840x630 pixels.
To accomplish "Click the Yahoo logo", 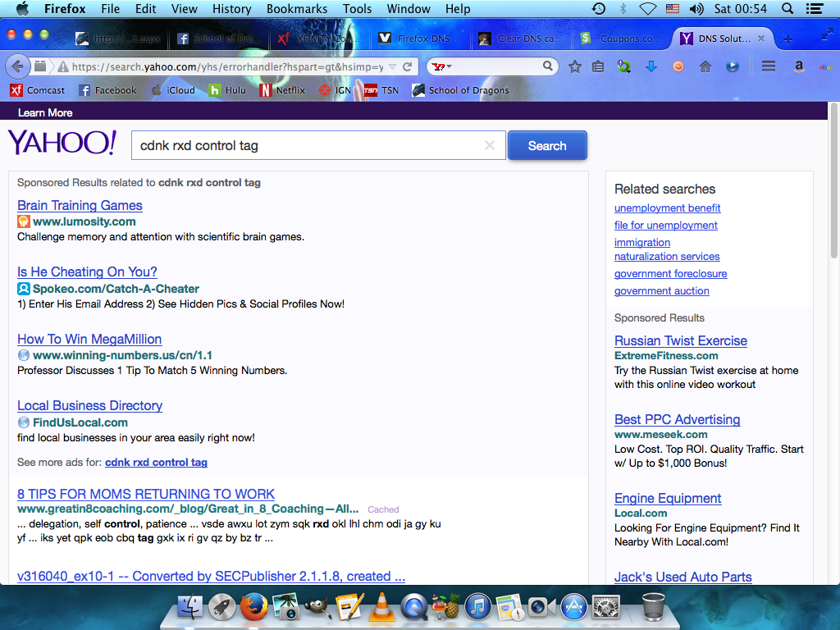I will [62, 143].
